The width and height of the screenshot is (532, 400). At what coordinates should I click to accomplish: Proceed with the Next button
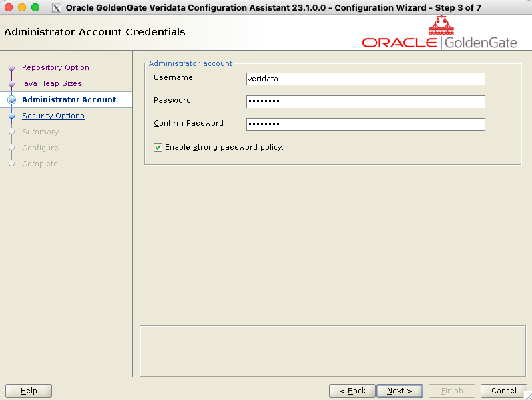tap(400, 391)
